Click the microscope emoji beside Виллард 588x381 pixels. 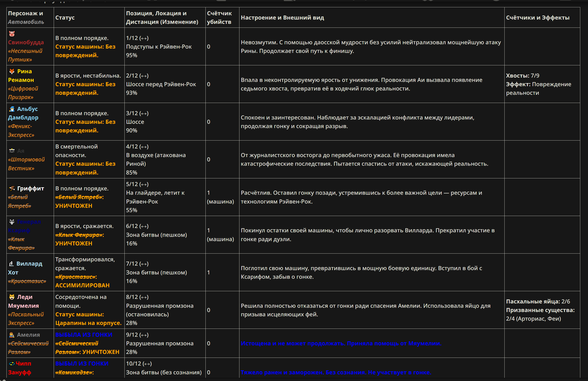tap(11, 264)
